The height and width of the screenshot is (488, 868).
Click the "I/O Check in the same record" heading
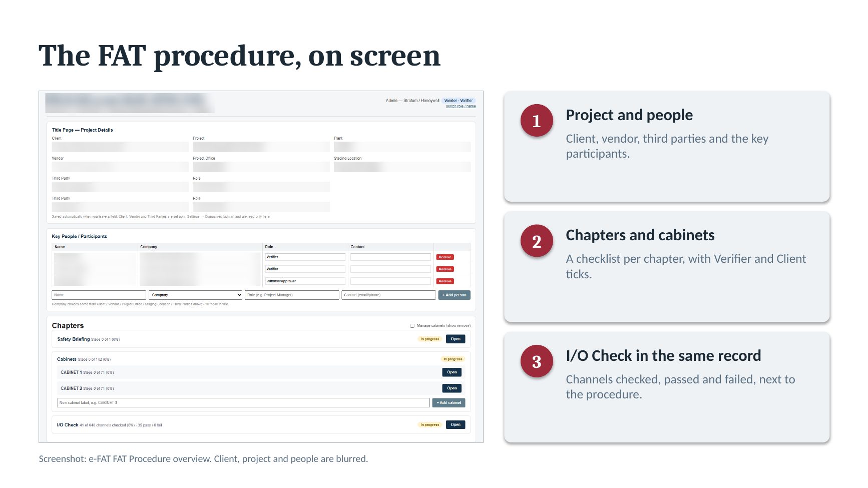663,356
